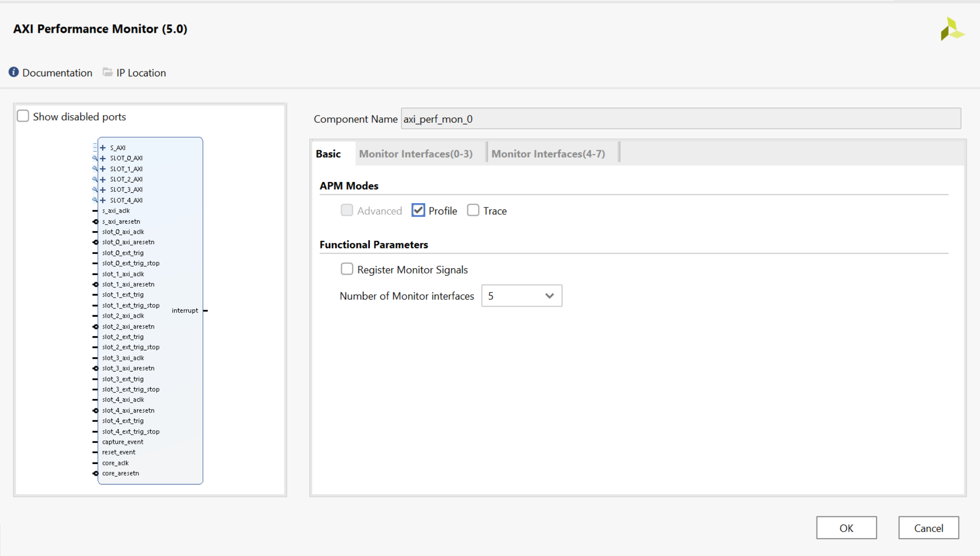
Task: Click the magnifier icon beside SLOT_4_AXI
Action: coord(95,200)
